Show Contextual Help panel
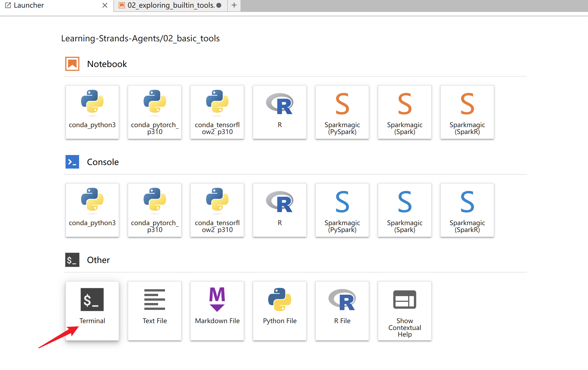 point(405,311)
